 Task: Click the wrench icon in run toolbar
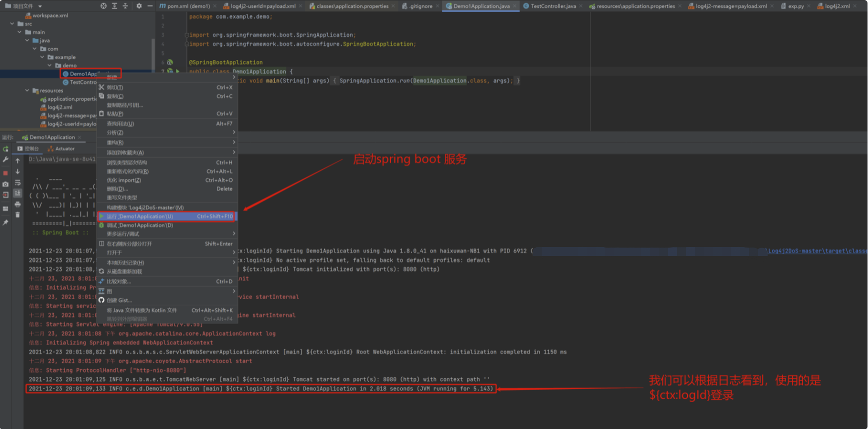click(5, 159)
